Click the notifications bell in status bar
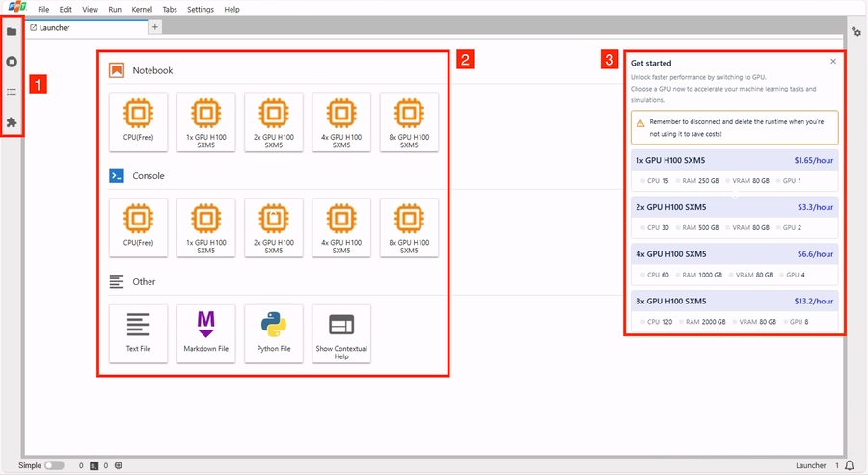This screenshot has width=868, height=475. [850, 465]
